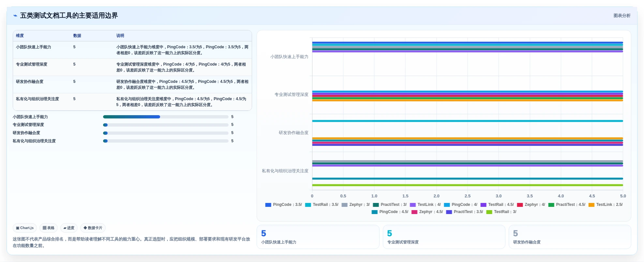
Task: Click the panel title 五类测试文档工具的主要适用边界
Action: click(69, 16)
